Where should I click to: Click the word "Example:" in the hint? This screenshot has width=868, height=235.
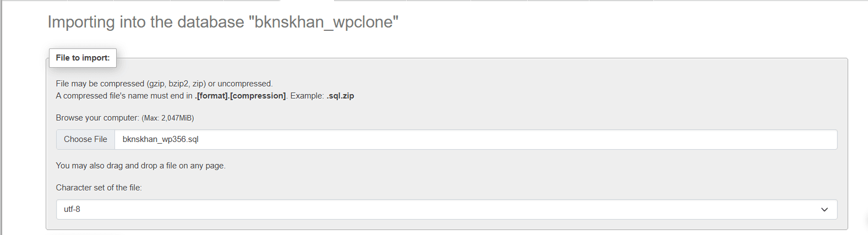307,96
